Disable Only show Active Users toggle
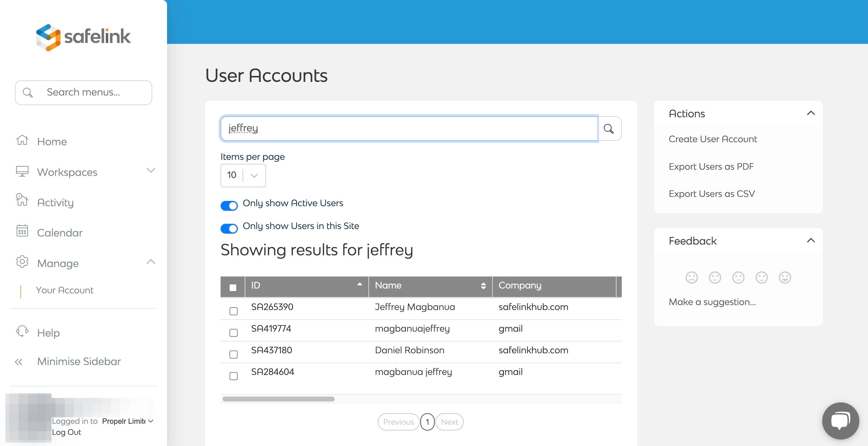Image resolution: width=868 pixels, height=446 pixels. (229, 205)
